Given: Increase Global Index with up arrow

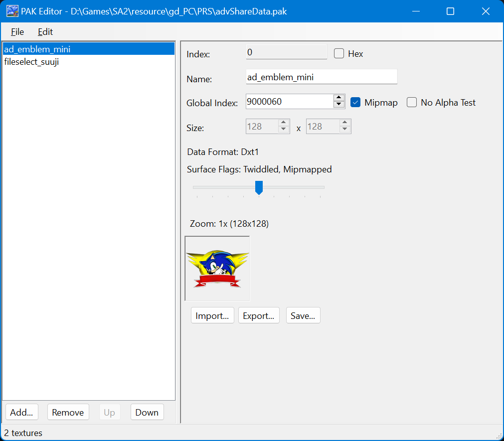Looking at the screenshot, I should click(x=339, y=98).
